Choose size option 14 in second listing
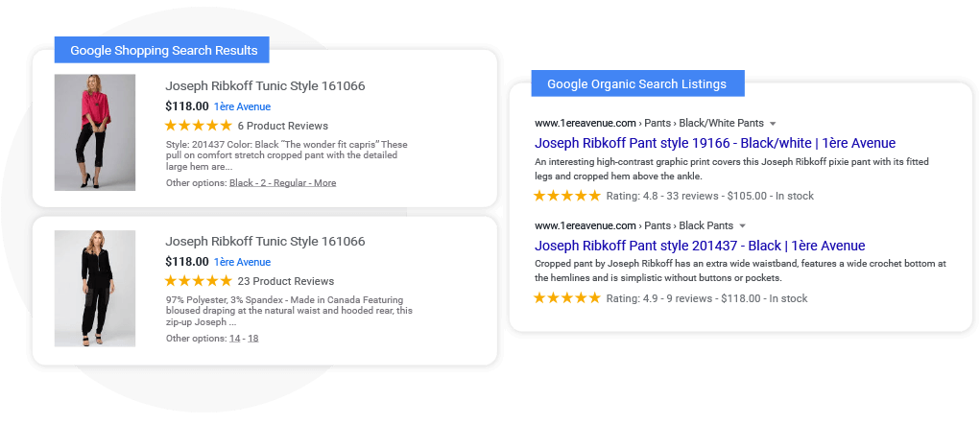This screenshot has width=980, height=424. pyautogui.click(x=234, y=339)
